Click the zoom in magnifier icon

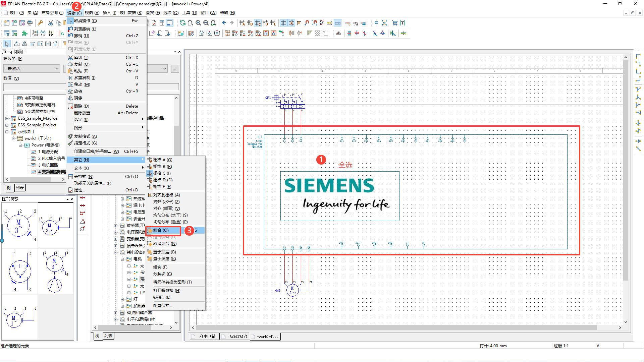pos(198,23)
